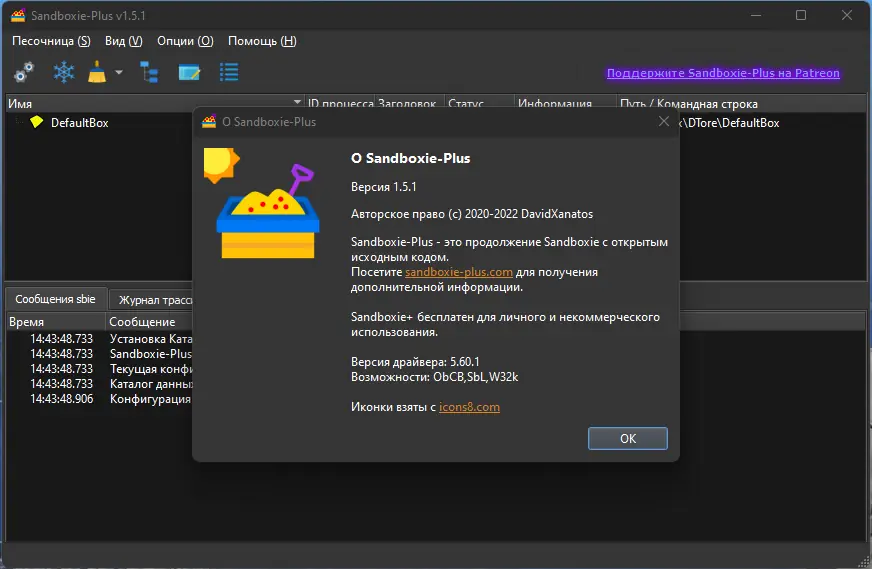Click the Версия 1.5.1 text
This screenshot has height=569, width=872.
click(384, 187)
